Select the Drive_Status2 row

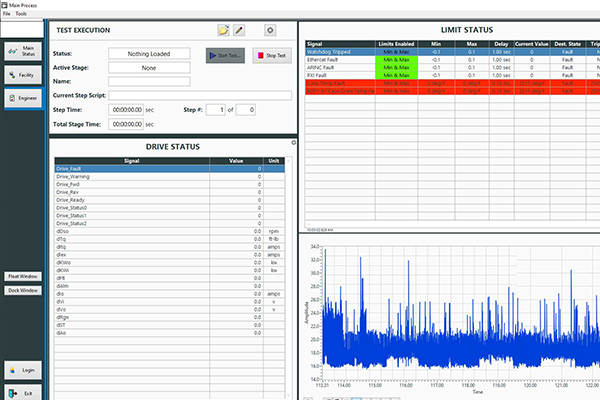pos(170,224)
